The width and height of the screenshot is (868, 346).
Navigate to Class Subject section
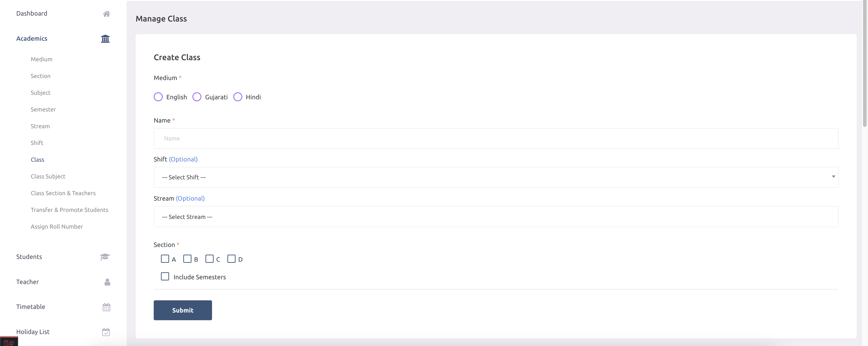(x=48, y=176)
